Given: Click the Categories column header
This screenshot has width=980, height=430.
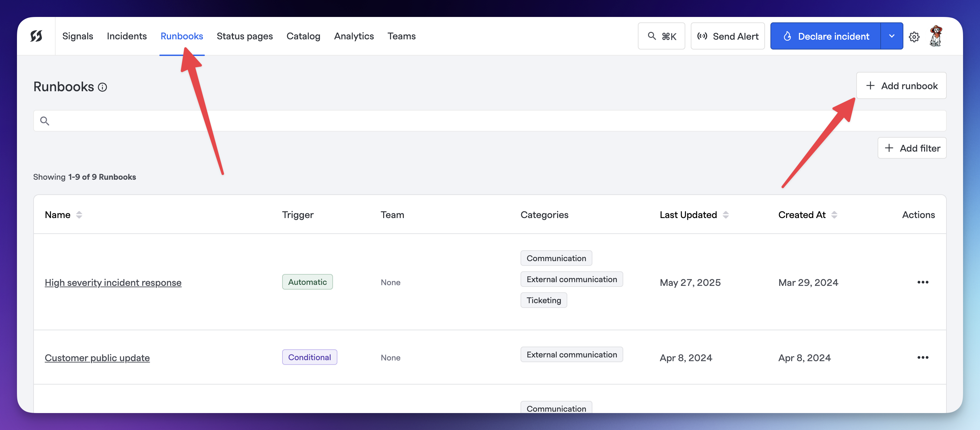Looking at the screenshot, I should pyautogui.click(x=544, y=215).
